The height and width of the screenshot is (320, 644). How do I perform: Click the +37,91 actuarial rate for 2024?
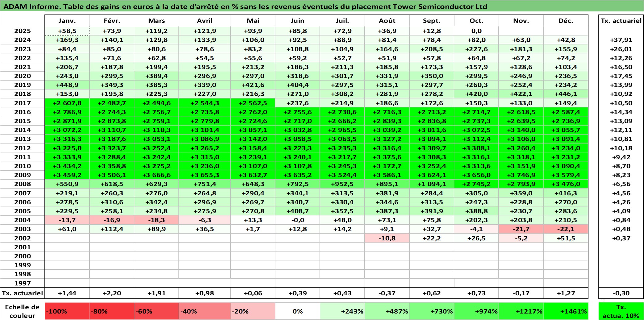click(x=621, y=40)
